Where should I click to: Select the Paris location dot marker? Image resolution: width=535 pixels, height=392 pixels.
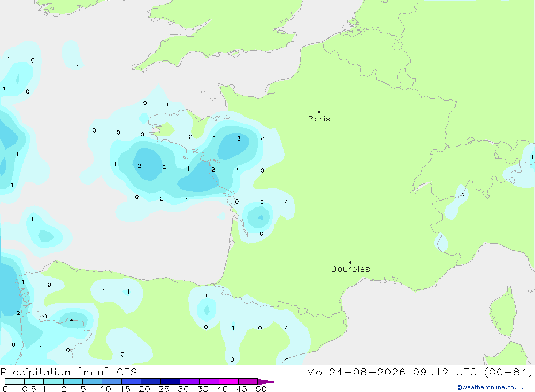[319, 112]
